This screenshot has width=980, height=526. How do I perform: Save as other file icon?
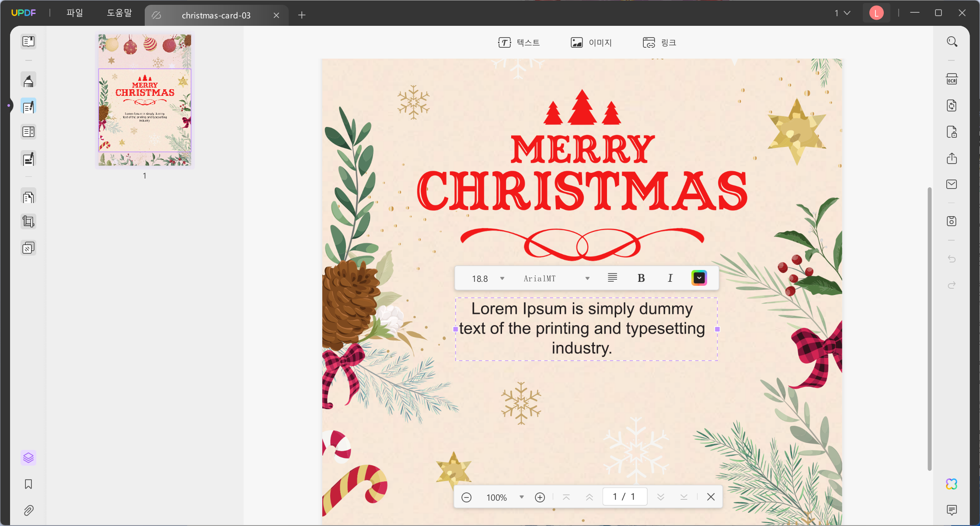click(952, 221)
